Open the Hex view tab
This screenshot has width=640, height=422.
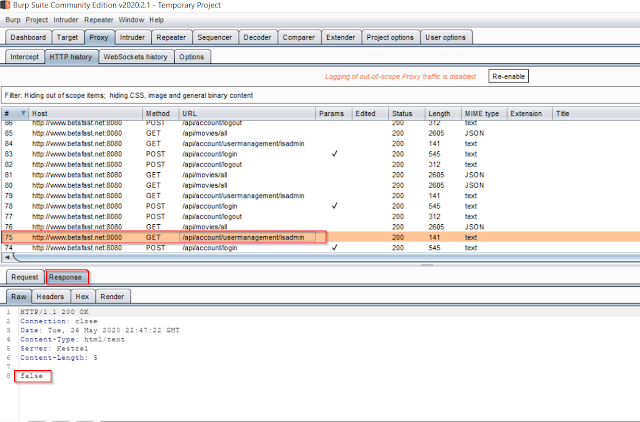click(x=82, y=297)
